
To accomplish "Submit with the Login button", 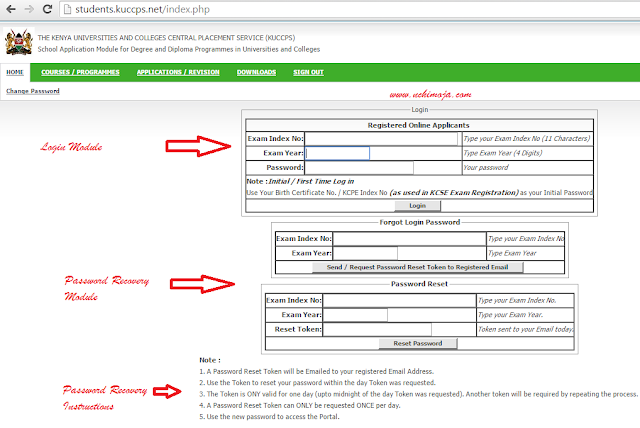I will coord(418,206).
